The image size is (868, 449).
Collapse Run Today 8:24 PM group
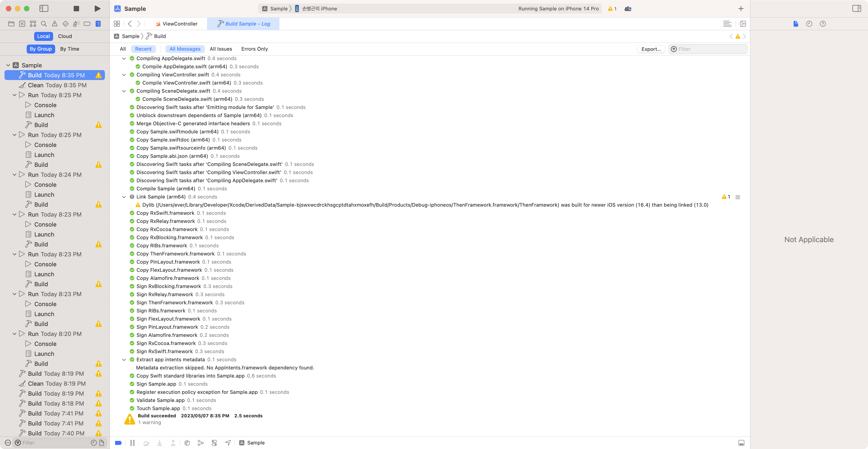click(x=14, y=175)
